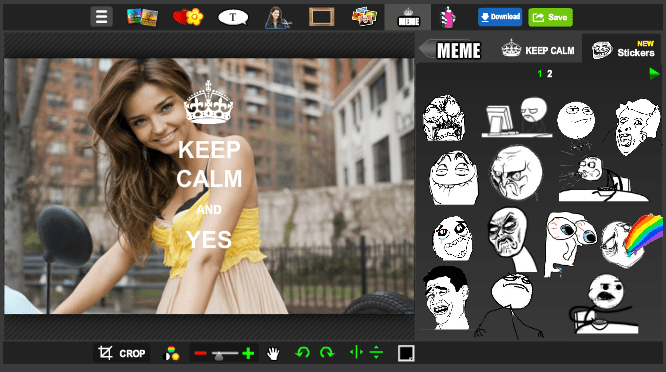Viewport: 666px width, 372px height.
Task: Add the crying happy face sticker
Action: pos(453,238)
